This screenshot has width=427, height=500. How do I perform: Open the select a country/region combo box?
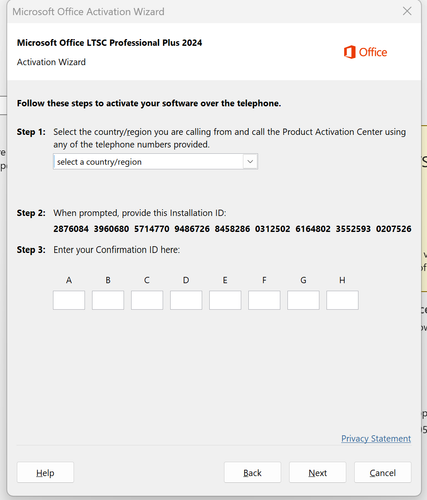pos(155,162)
